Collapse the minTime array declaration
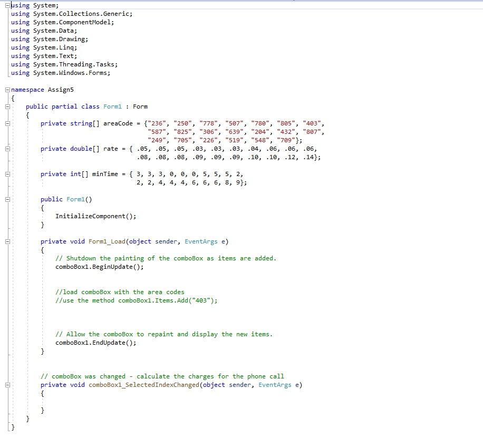The image size is (483, 448). coord(7,174)
